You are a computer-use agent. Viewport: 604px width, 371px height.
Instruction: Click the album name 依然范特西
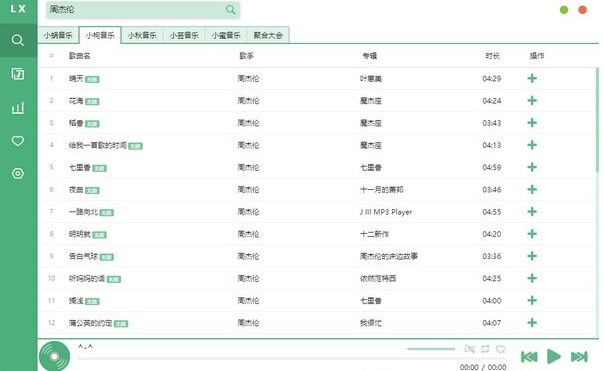pos(378,279)
